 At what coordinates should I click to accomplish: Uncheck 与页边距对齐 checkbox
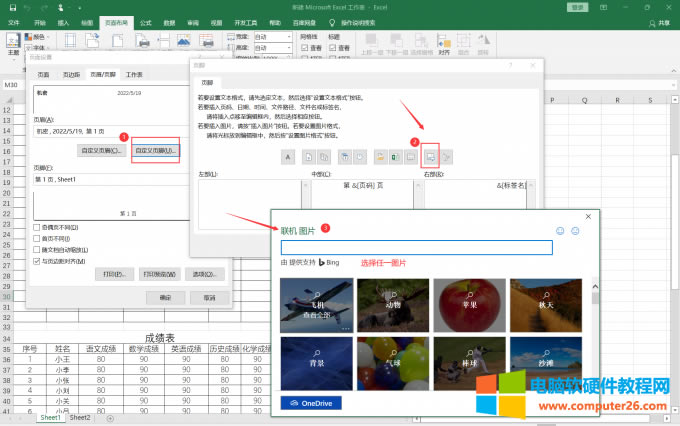click(38, 261)
